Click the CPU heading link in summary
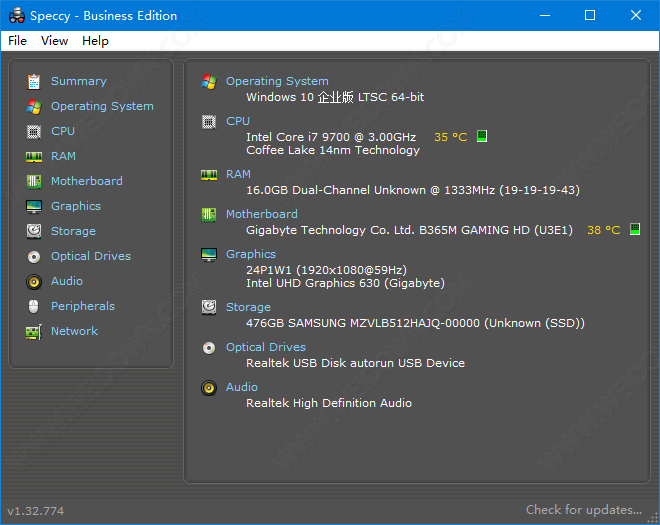660x525 pixels. 238,121
